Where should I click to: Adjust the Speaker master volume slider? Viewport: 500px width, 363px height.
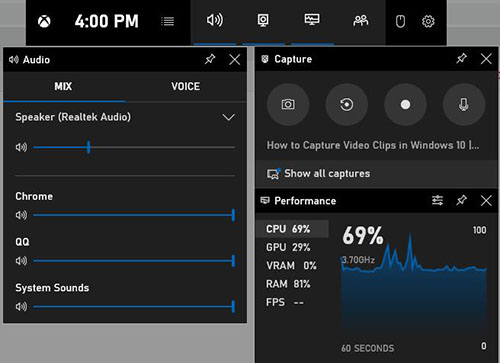click(134, 147)
